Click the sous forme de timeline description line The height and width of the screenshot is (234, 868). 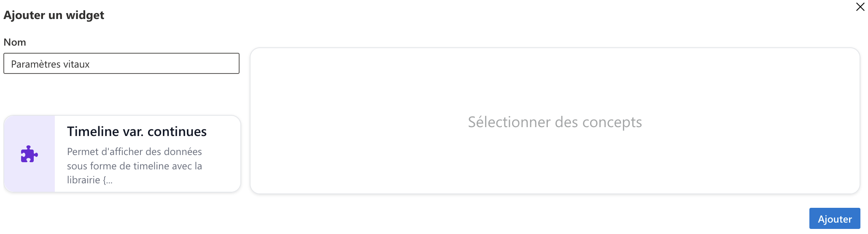coord(135,166)
